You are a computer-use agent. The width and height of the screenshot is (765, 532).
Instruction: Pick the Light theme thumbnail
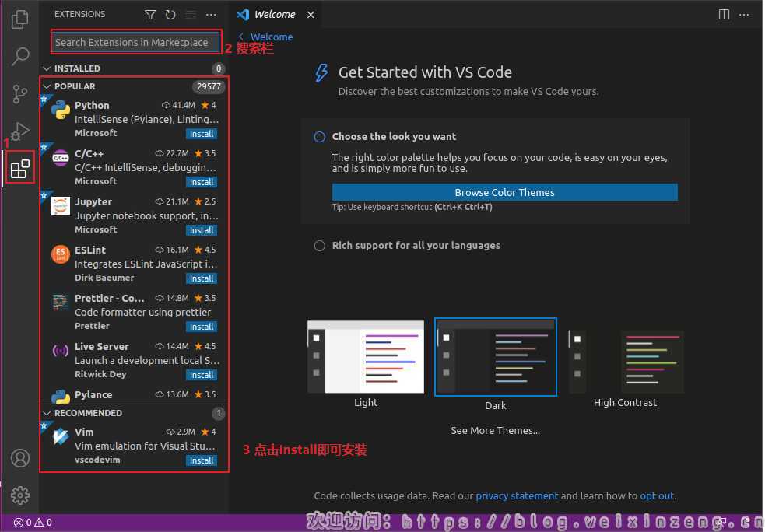tap(366, 356)
